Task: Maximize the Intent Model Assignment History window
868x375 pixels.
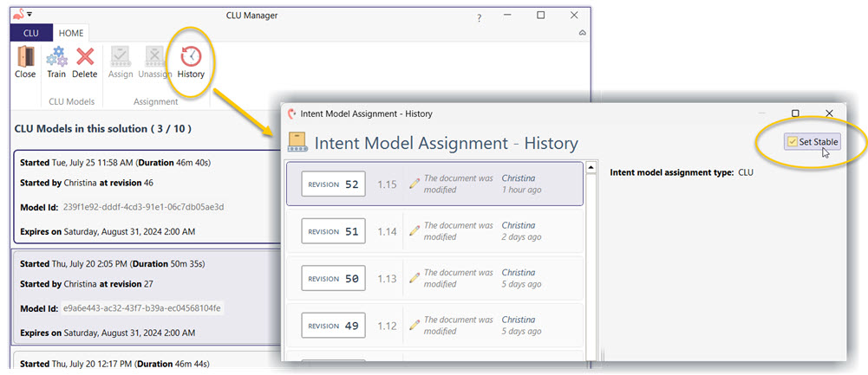Action: coord(795,113)
